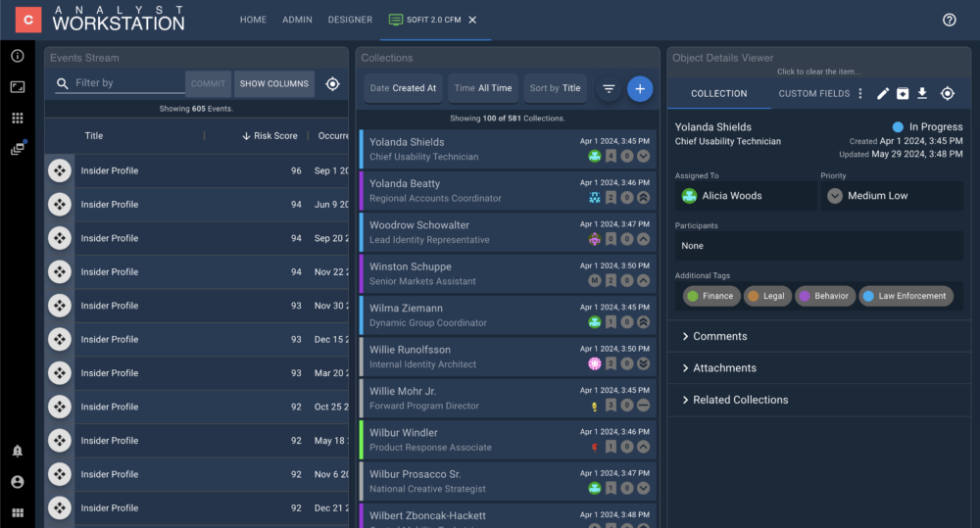Click the In Progress status indicator
980x528 pixels.
(x=928, y=126)
